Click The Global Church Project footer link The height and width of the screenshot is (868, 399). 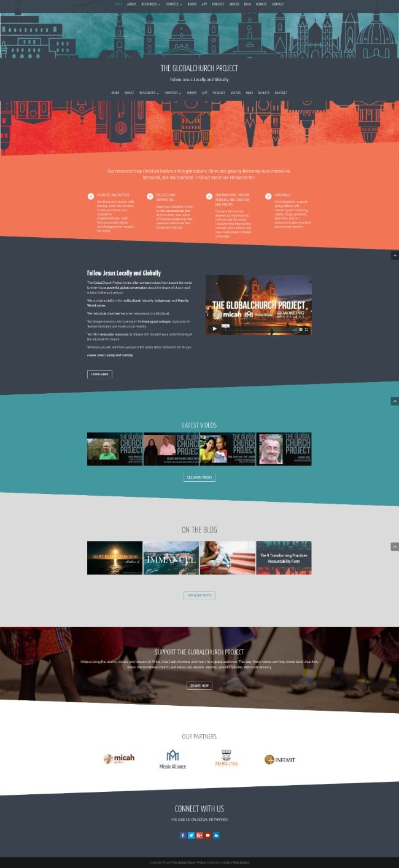click(x=188, y=862)
